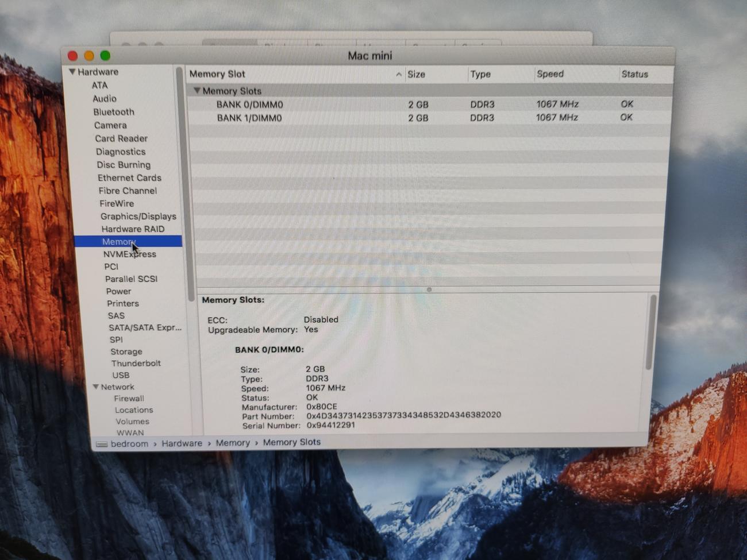
Task: Click Hardware in the path bar
Action: pos(182,443)
